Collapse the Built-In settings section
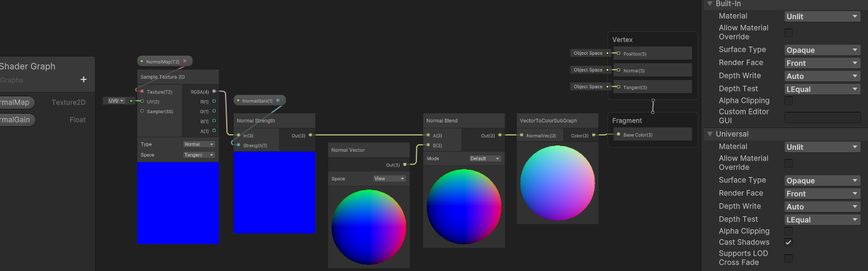868x271 pixels. (710, 4)
